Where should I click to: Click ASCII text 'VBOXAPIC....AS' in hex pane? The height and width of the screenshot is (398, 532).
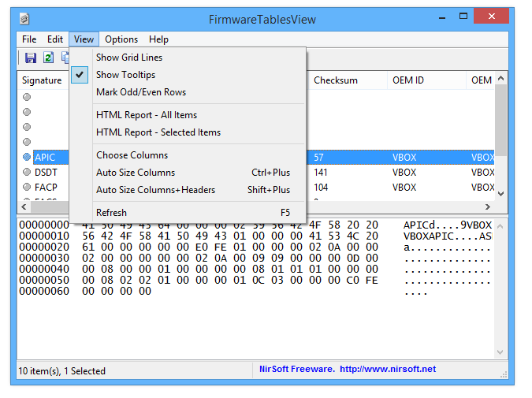tap(448, 236)
